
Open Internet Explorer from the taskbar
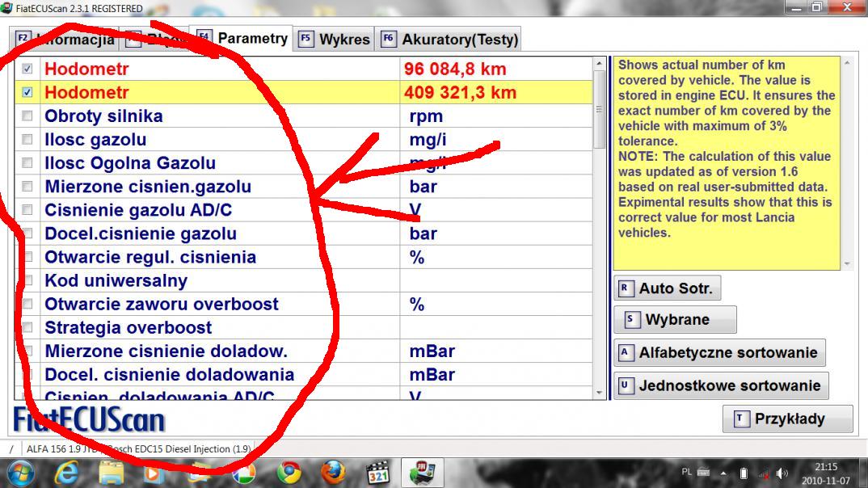(x=66, y=473)
